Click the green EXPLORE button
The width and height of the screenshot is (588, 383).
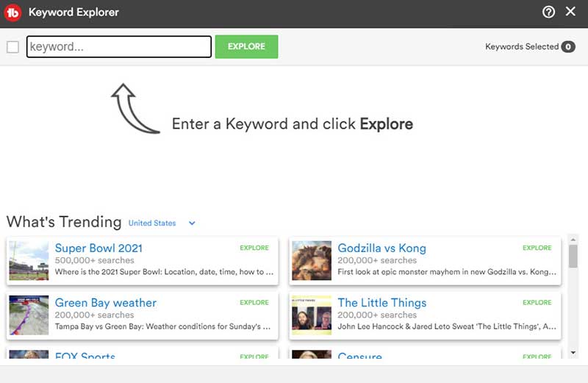[x=246, y=46]
